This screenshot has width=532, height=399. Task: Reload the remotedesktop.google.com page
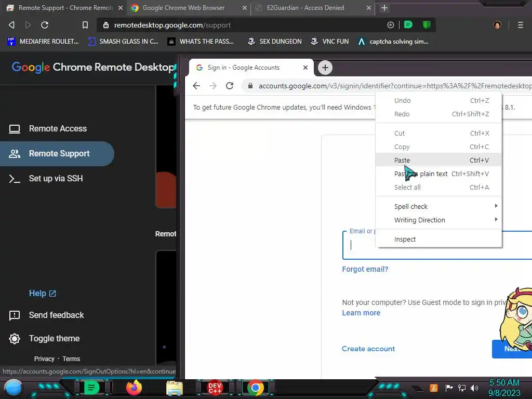click(x=45, y=25)
